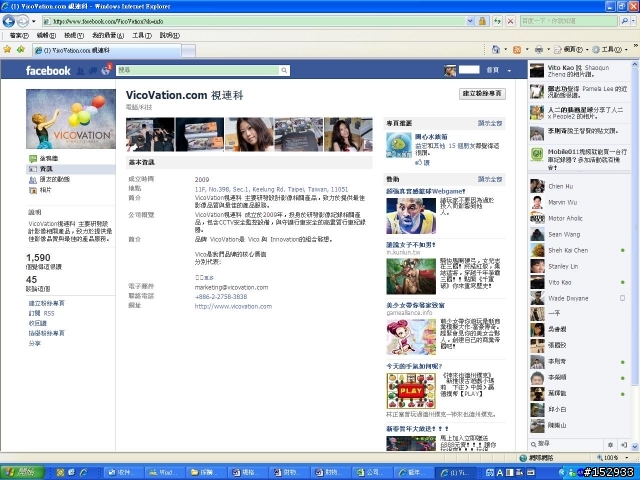This screenshot has height=480, width=640.
Task: Click the vertical scrollbar thumb
Action: coord(635,227)
